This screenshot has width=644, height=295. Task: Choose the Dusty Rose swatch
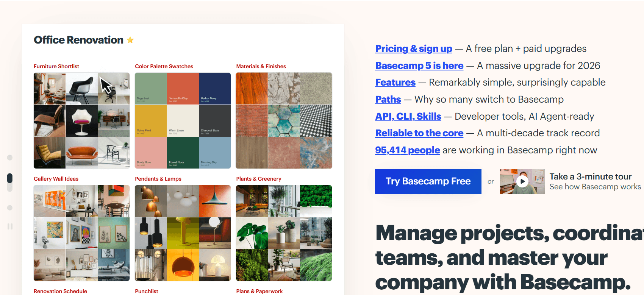pyautogui.click(x=151, y=153)
